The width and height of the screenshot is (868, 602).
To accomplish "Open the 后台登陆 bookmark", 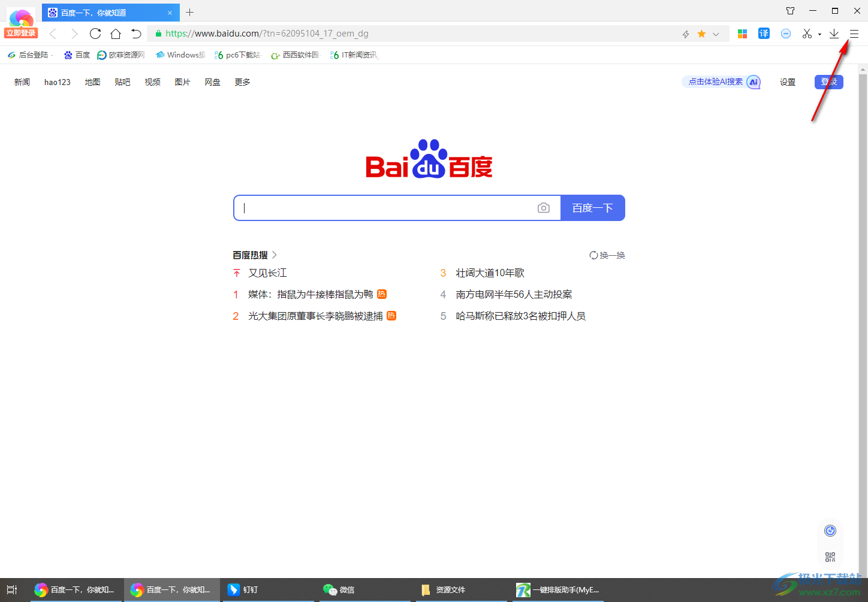I will (30, 55).
